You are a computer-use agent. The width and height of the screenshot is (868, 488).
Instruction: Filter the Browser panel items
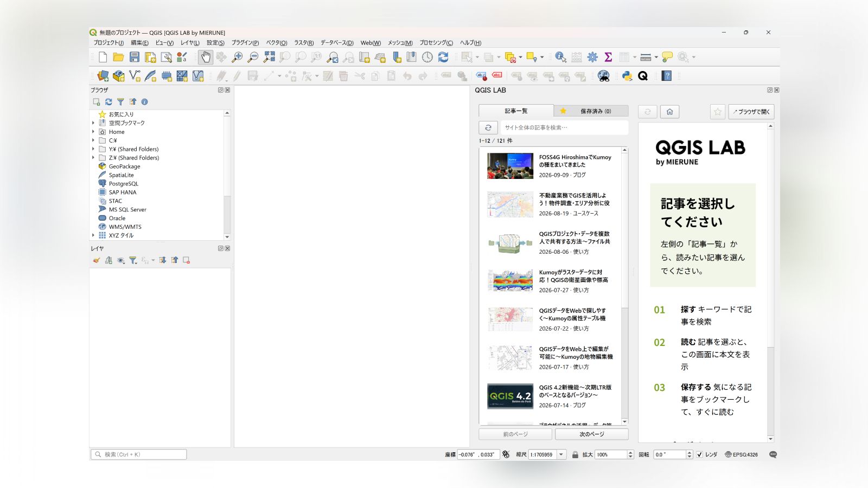[120, 102]
